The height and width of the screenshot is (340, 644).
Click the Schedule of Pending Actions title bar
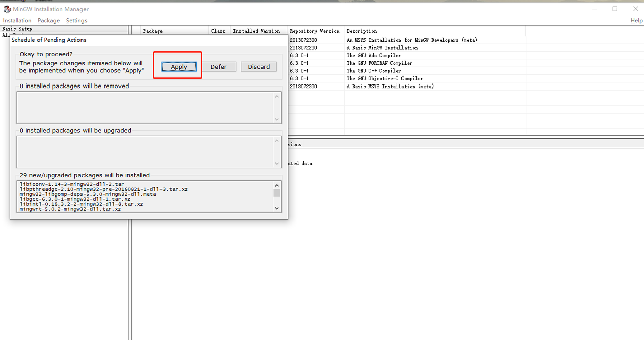coord(148,40)
